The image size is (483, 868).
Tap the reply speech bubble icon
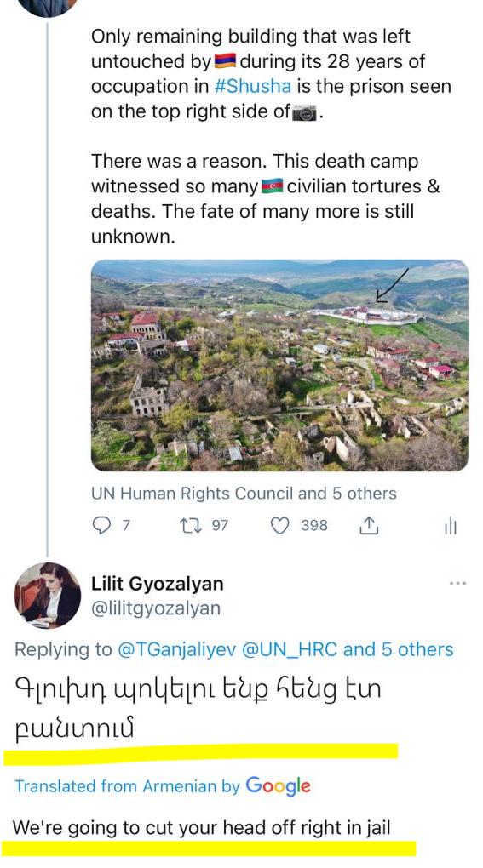tap(101, 525)
